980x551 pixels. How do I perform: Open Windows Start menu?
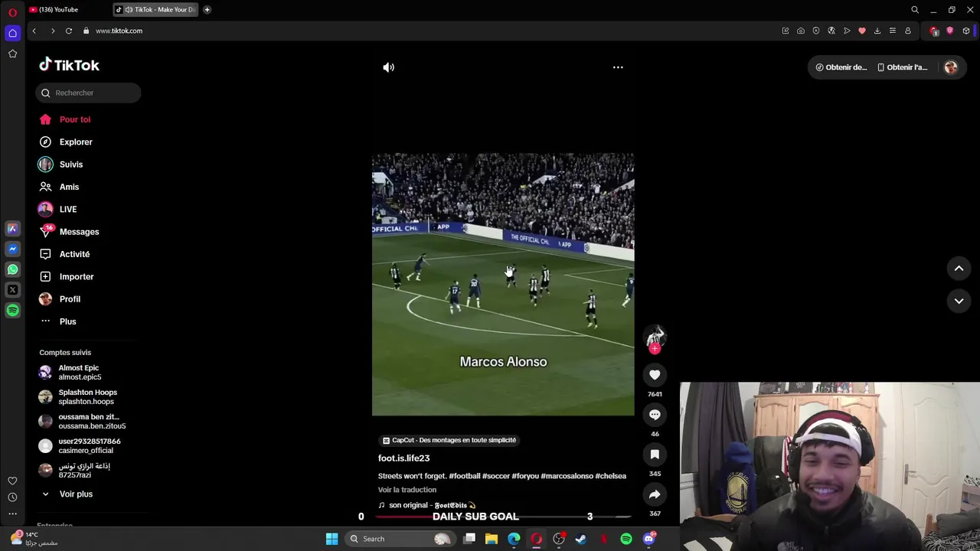[x=332, y=539]
